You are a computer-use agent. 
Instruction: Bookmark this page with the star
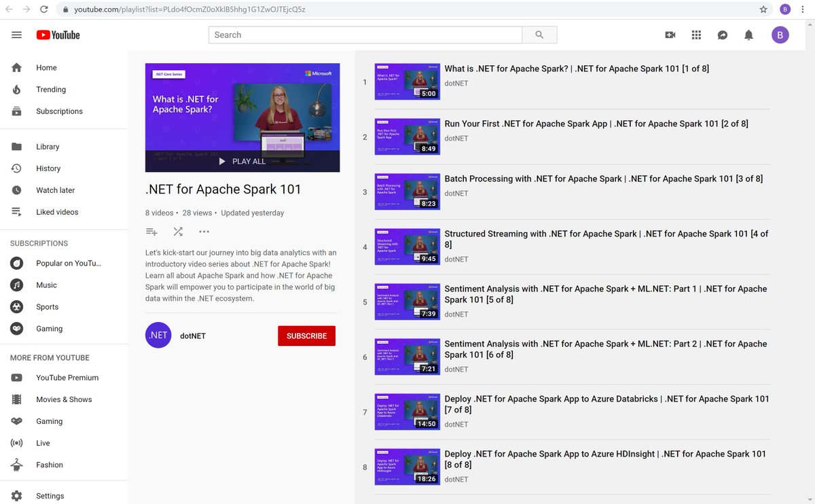pyautogui.click(x=763, y=10)
